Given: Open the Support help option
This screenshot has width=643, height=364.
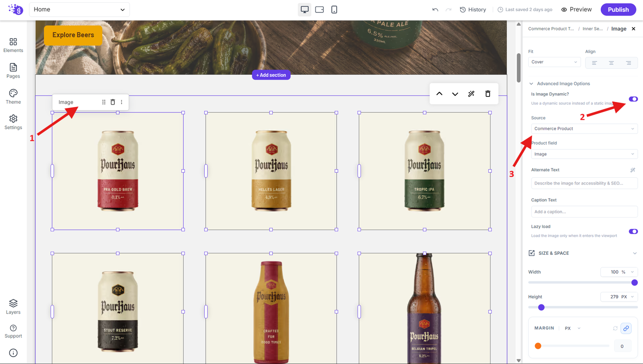Looking at the screenshot, I should [13, 331].
